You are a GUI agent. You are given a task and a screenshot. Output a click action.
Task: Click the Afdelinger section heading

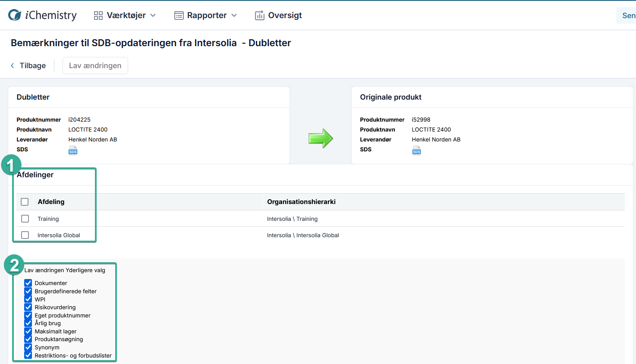[35, 175]
